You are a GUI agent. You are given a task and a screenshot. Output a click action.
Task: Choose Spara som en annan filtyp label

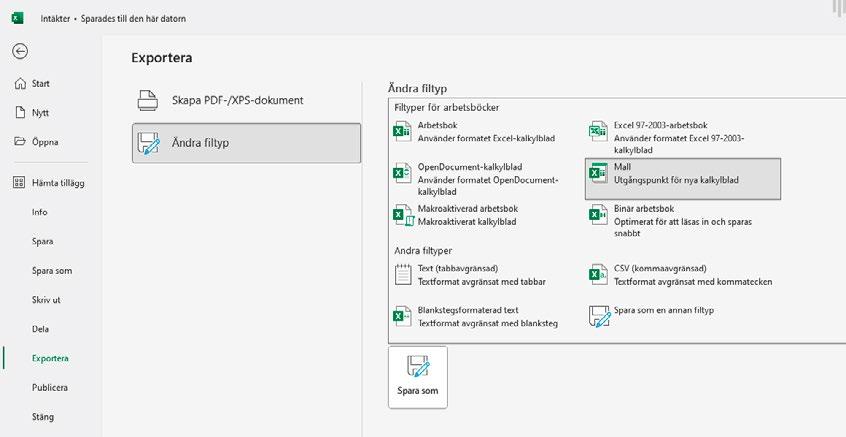pos(664,310)
